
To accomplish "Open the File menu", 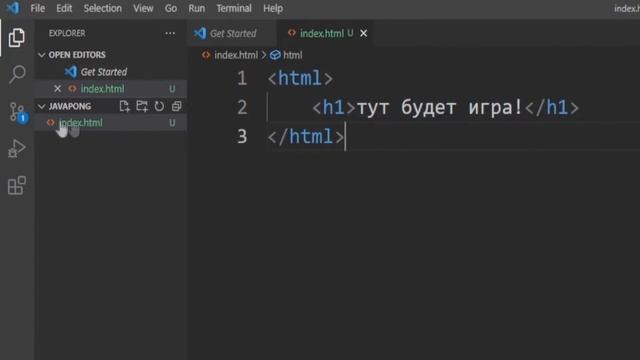I will (x=38, y=8).
